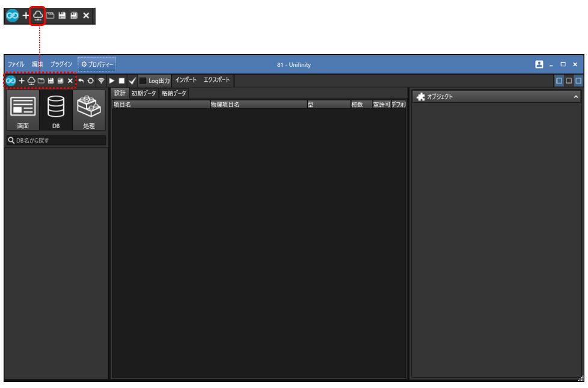588x388 pixels.
Task: Start execution with the play triangle icon
Action: [112, 81]
